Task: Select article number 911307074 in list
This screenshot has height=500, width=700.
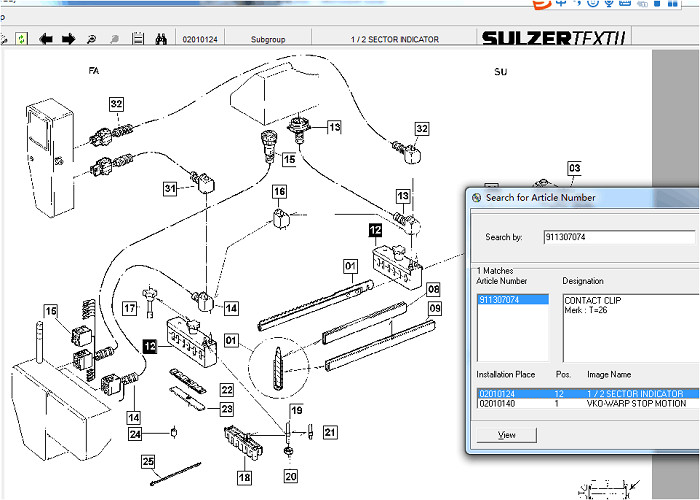Action: click(512, 300)
